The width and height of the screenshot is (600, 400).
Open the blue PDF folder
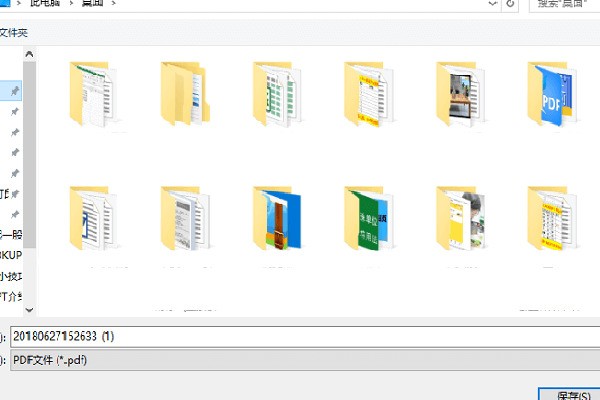click(x=553, y=95)
